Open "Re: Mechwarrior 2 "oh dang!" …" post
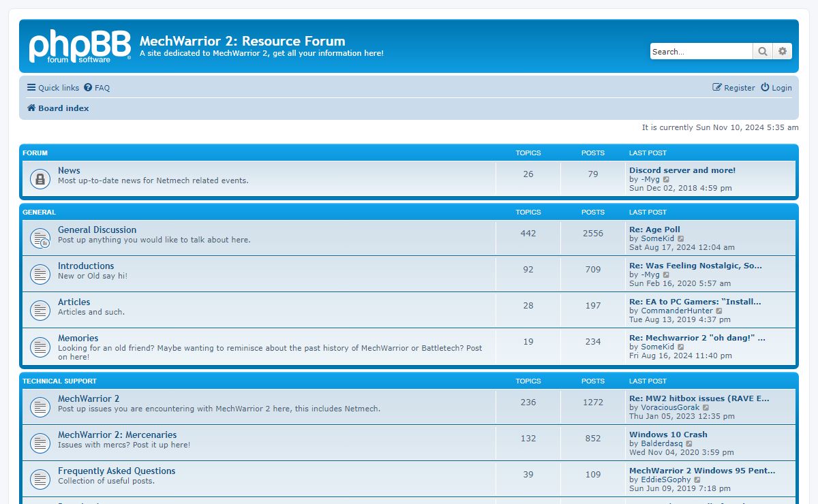The height and width of the screenshot is (504, 818). pos(697,338)
